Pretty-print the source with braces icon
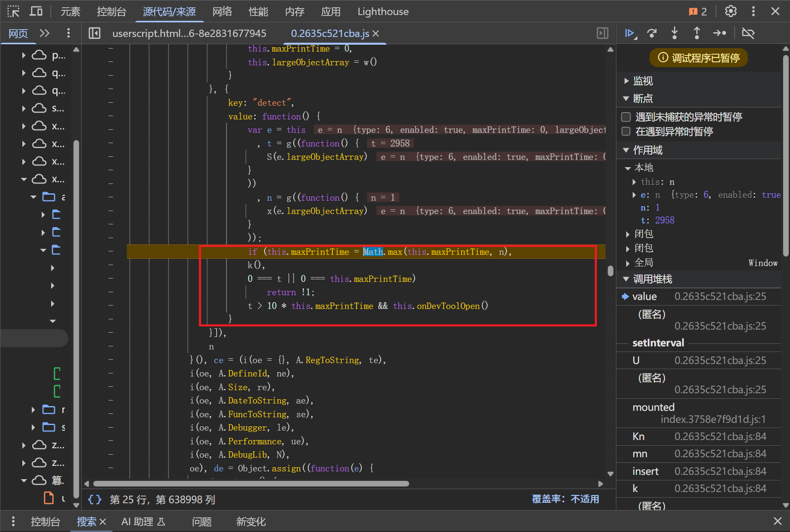The height and width of the screenshot is (532, 790). (95, 499)
